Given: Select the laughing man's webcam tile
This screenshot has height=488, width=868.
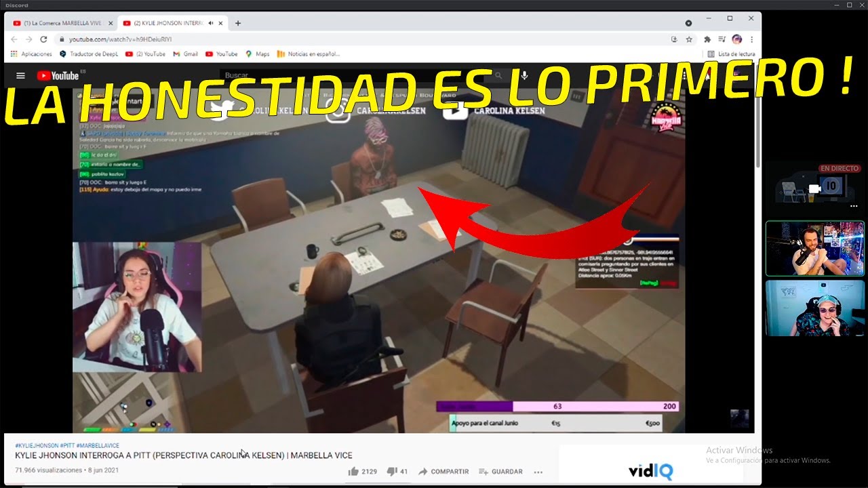Looking at the screenshot, I should (815, 308).
